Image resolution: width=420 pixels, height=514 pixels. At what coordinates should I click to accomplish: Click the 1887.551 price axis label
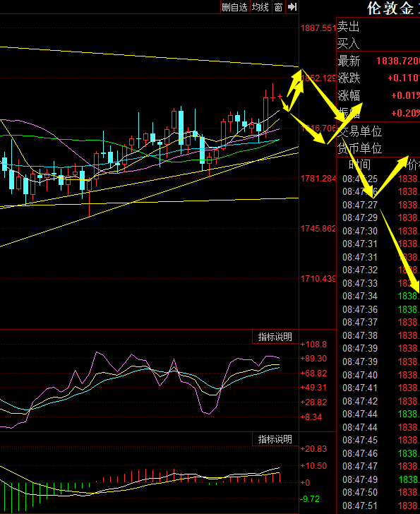point(318,28)
